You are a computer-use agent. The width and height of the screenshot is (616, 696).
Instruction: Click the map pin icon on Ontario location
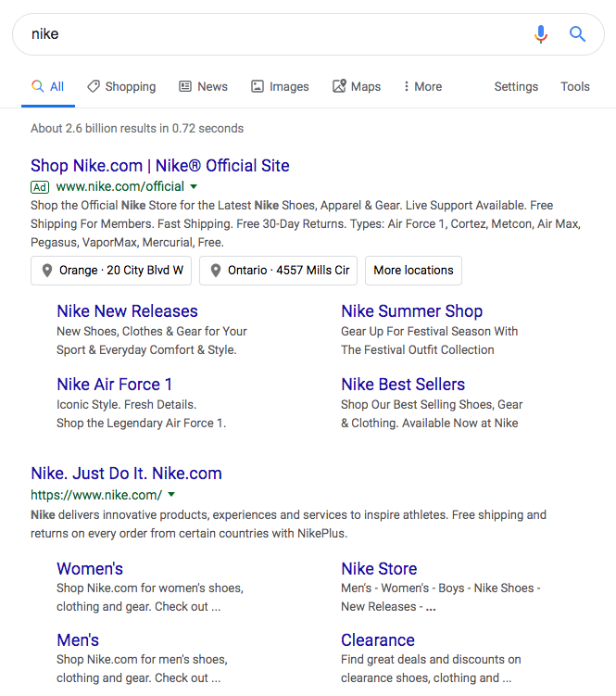coord(216,271)
